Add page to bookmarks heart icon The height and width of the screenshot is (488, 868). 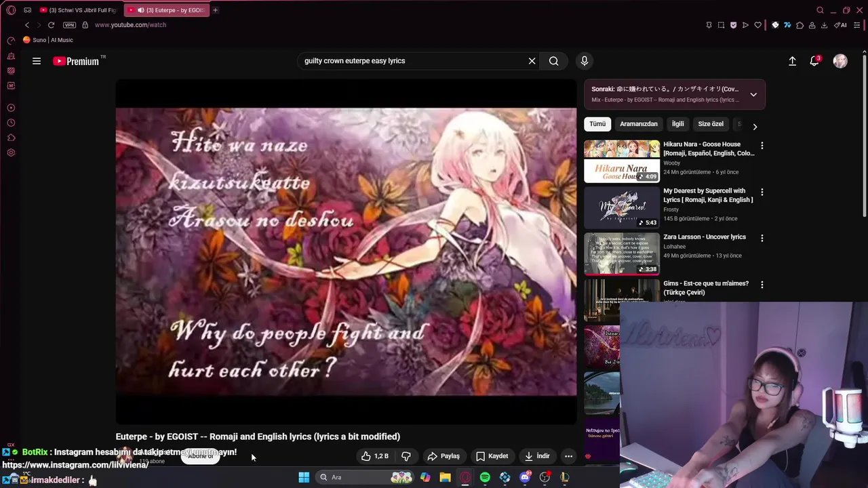tap(758, 25)
